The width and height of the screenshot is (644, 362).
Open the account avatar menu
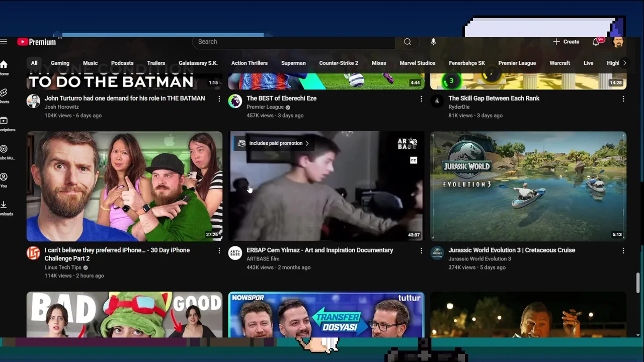pyautogui.click(x=618, y=42)
